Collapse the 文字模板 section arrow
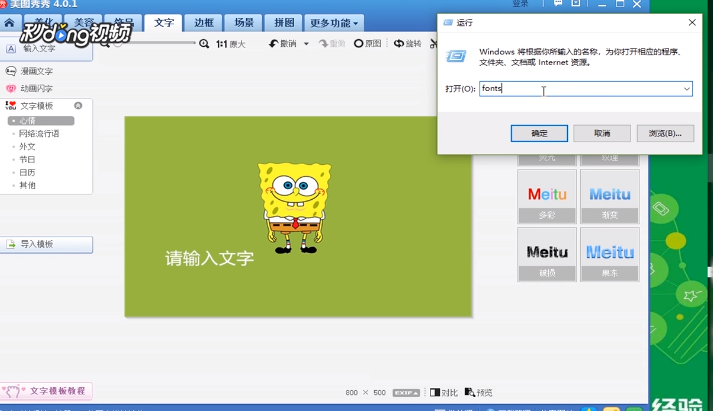This screenshot has height=411, width=713. tap(78, 105)
